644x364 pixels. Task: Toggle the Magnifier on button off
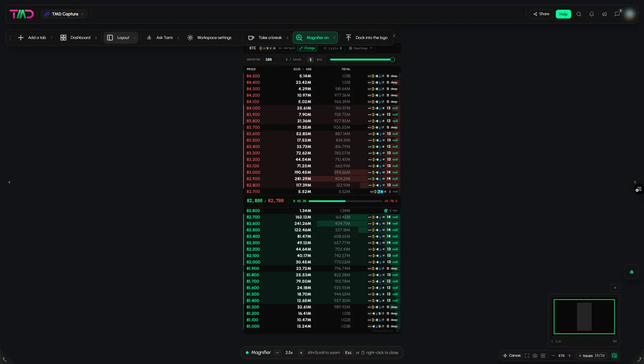[315, 38]
